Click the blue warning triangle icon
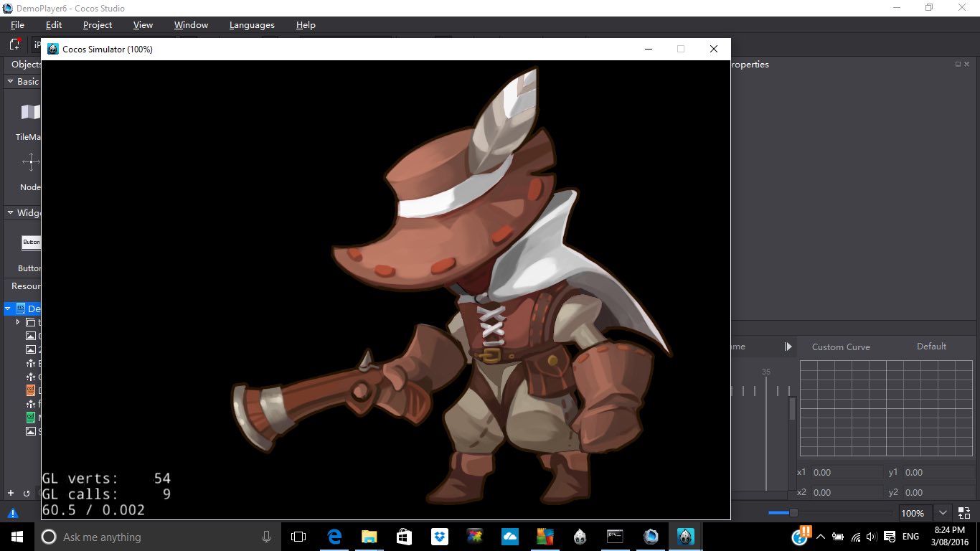The width and height of the screenshot is (980, 551). [x=12, y=513]
